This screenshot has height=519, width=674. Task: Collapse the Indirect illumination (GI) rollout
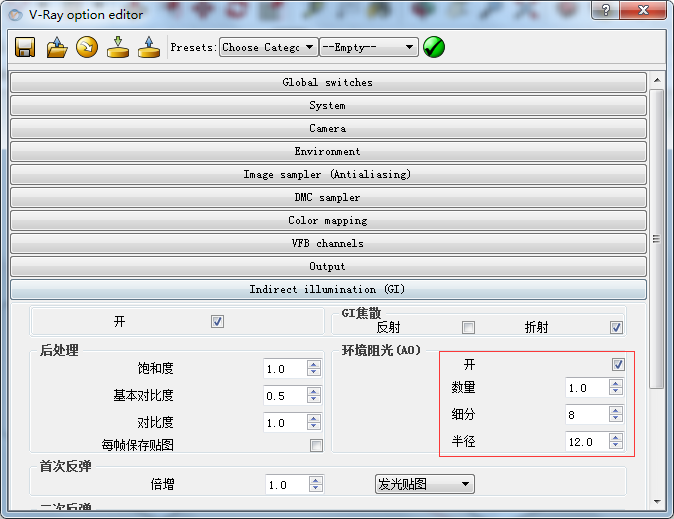coord(328,289)
